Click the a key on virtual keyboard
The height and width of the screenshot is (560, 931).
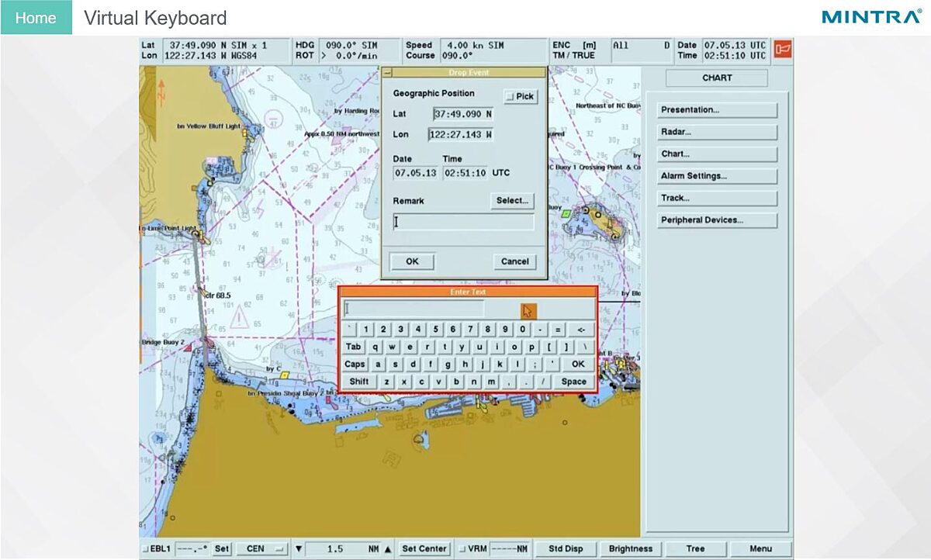click(x=378, y=364)
